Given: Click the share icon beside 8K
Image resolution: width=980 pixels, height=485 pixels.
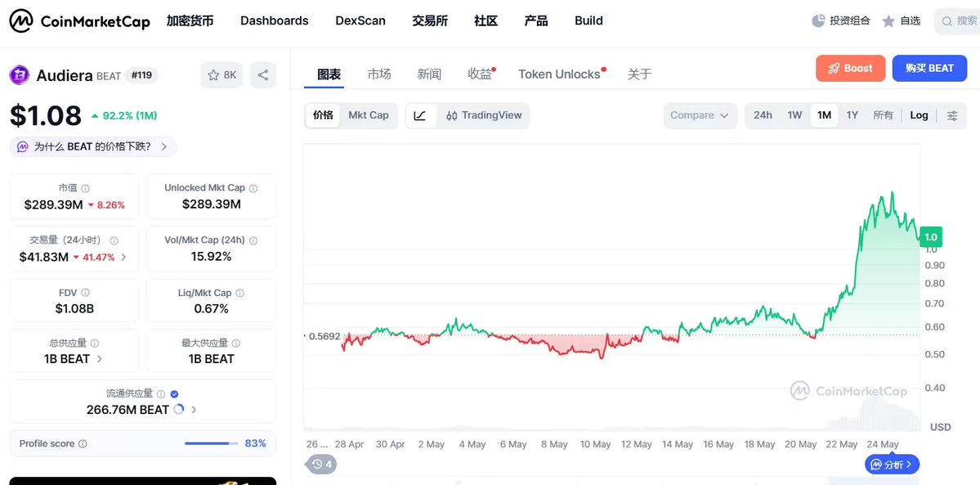Looking at the screenshot, I should (263, 75).
